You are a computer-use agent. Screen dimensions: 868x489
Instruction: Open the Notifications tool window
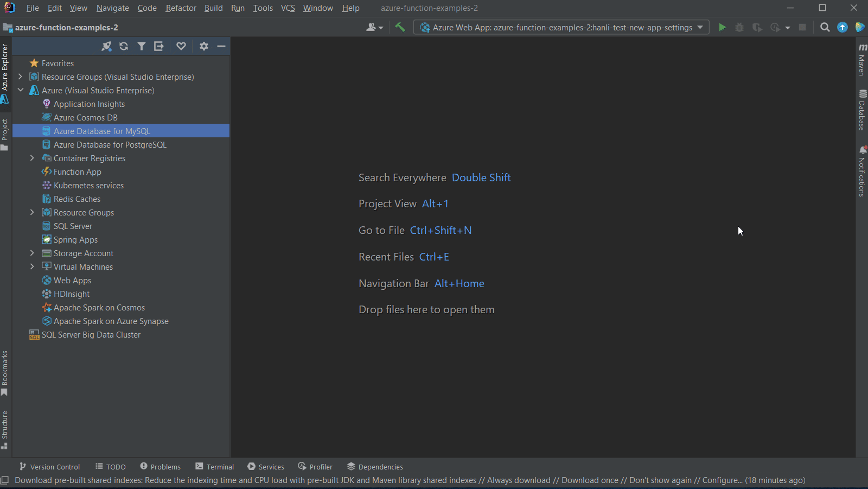(x=861, y=171)
